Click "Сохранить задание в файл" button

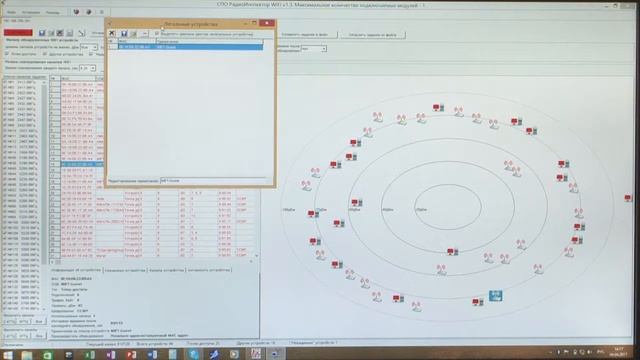point(305,35)
